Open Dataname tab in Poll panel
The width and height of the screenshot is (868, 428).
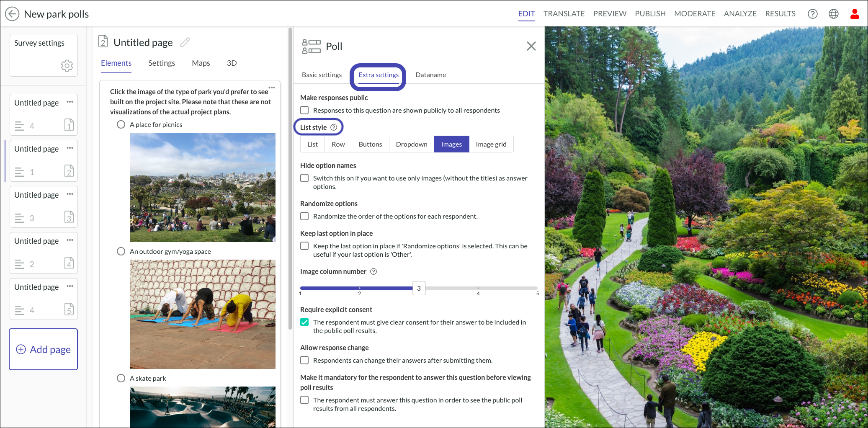tap(430, 75)
